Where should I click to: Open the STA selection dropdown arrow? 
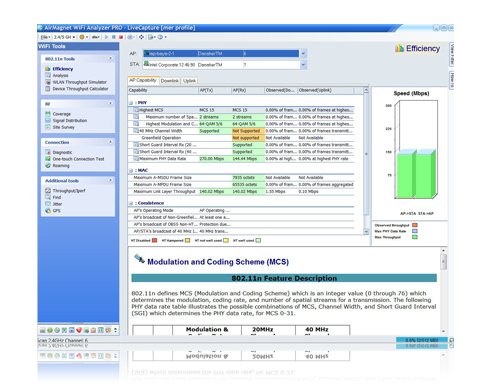click(303, 65)
